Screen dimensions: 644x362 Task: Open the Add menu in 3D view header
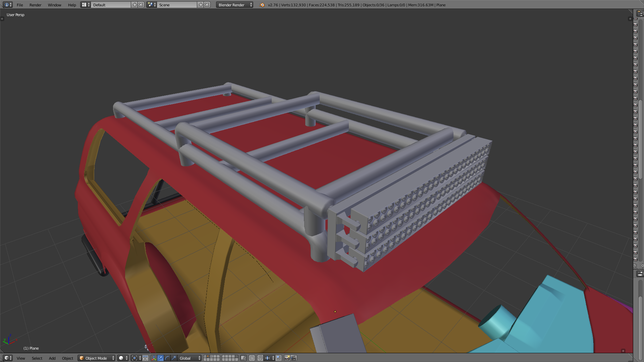[52, 358]
